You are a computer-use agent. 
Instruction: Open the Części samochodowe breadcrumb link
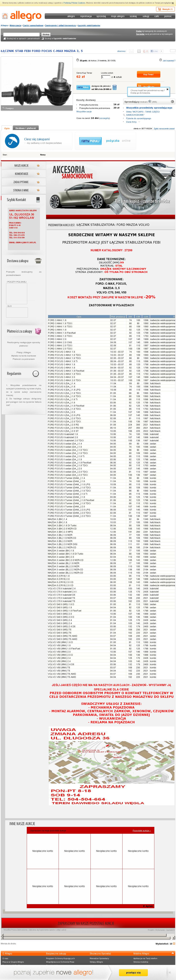pos(33,25)
